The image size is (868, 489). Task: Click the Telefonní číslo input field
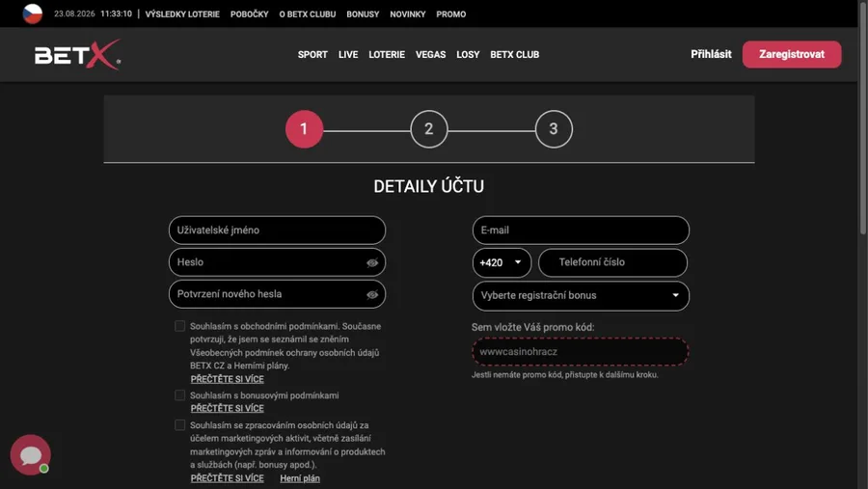tap(612, 262)
